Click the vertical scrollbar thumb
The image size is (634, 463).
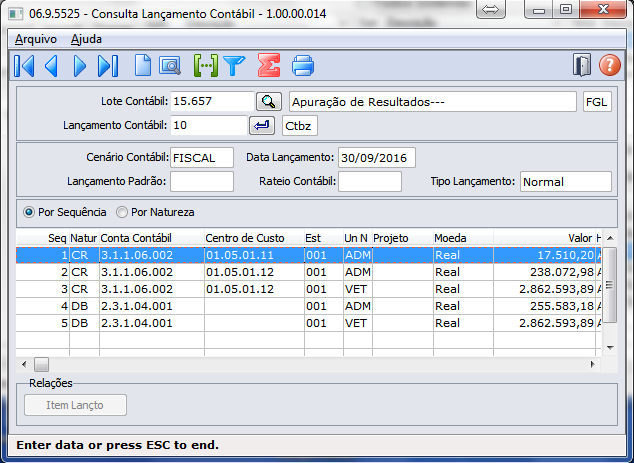pos(610,285)
